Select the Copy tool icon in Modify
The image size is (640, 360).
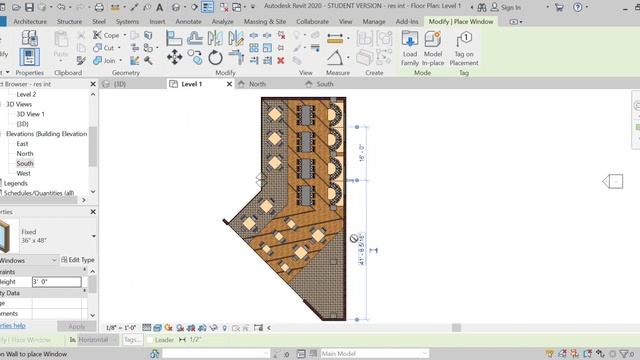click(195, 57)
